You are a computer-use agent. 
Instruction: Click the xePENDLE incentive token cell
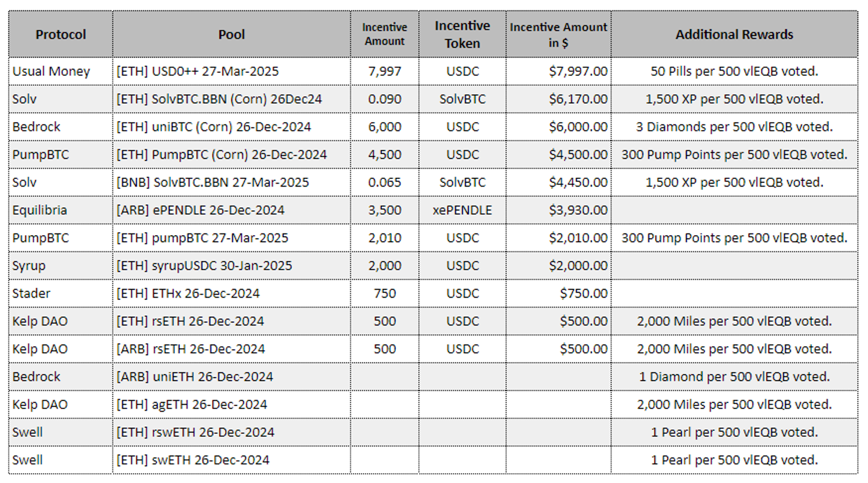coord(462,210)
